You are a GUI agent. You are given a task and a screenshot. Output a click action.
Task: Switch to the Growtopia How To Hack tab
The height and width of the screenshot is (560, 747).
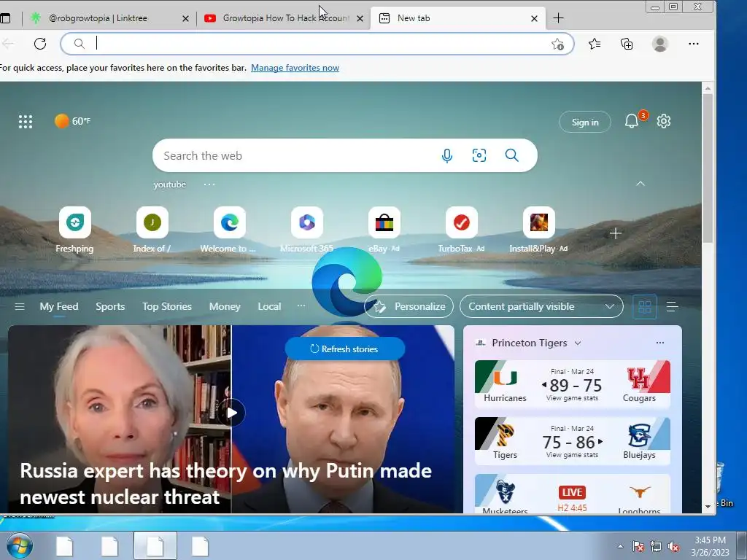(x=285, y=18)
